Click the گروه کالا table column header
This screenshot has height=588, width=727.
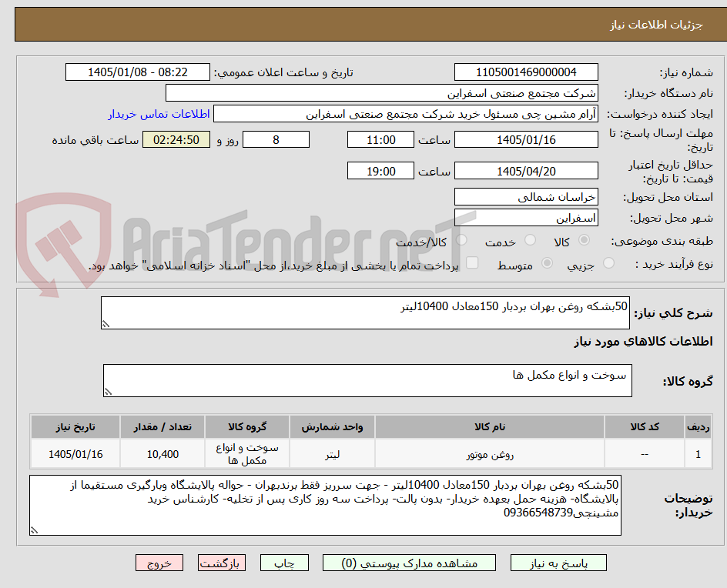click(247, 426)
